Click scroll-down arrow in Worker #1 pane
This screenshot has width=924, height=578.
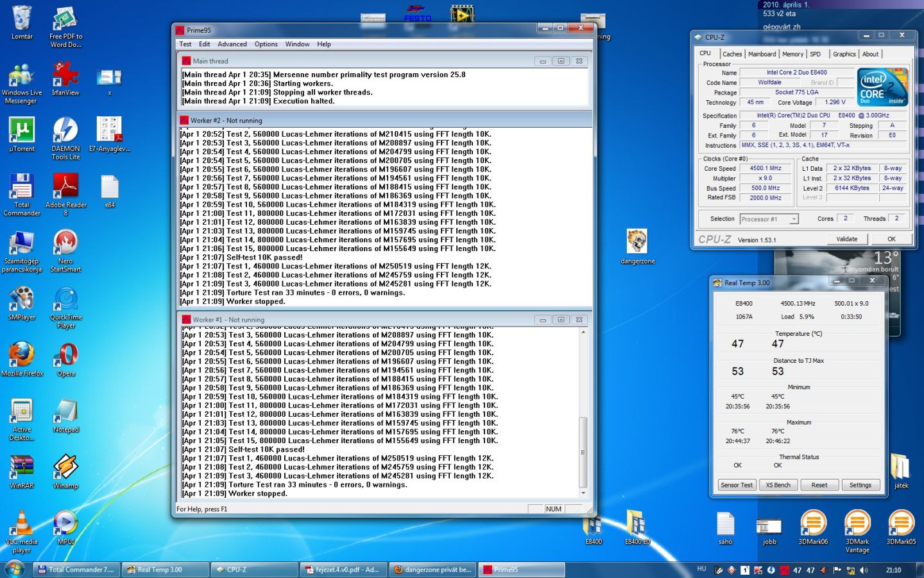[x=583, y=493]
